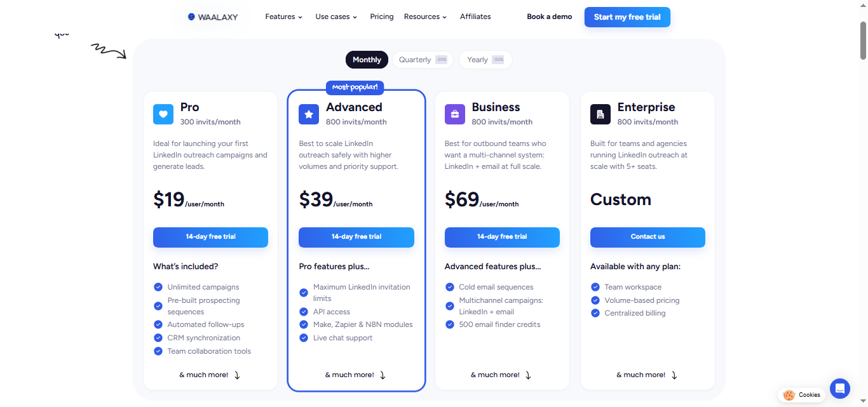Start Business plan 14-day free trial
The image size is (868, 407).
(502, 237)
